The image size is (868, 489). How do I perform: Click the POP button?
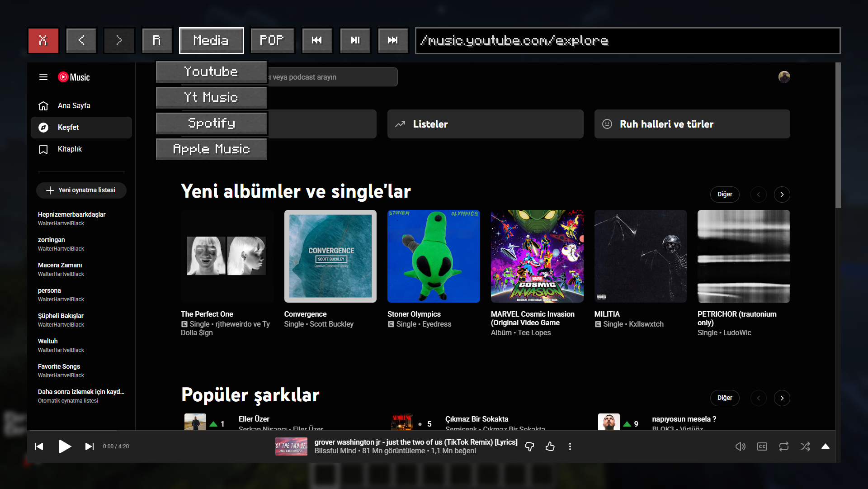[x=272, y=41]
